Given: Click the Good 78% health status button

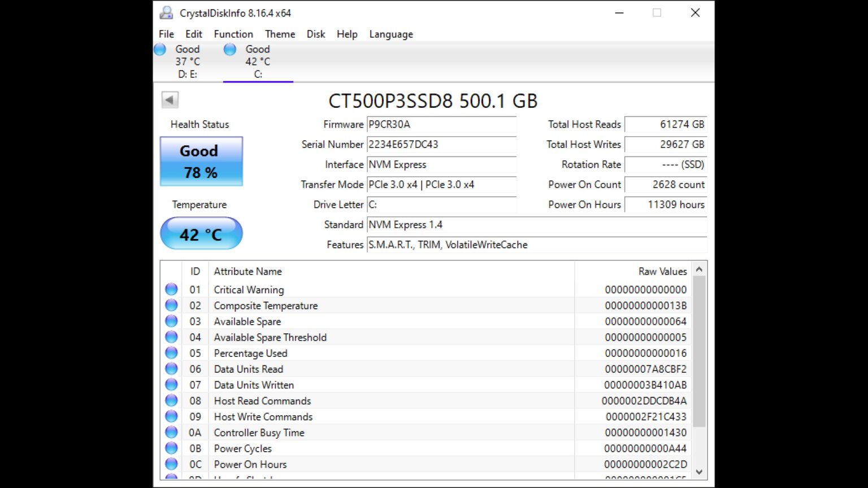Looking at the screenshot, I should tap(201, 162).
